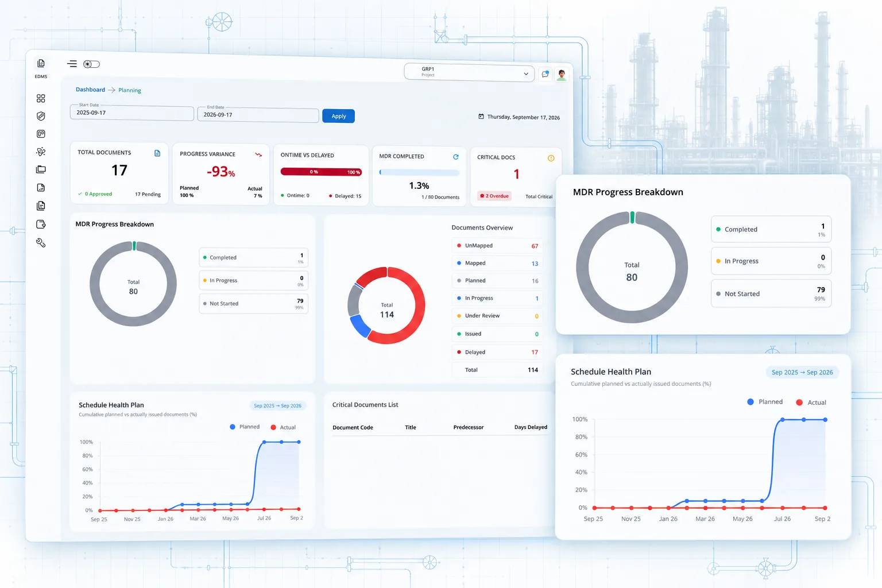Expand the GRP1 Project dropdown

point(469,72)
